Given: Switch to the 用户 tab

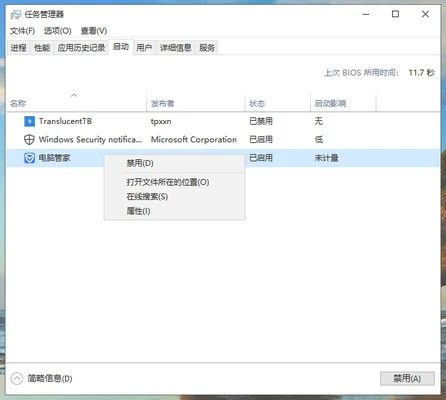Looking at the screenshot, I should (144, 48).
